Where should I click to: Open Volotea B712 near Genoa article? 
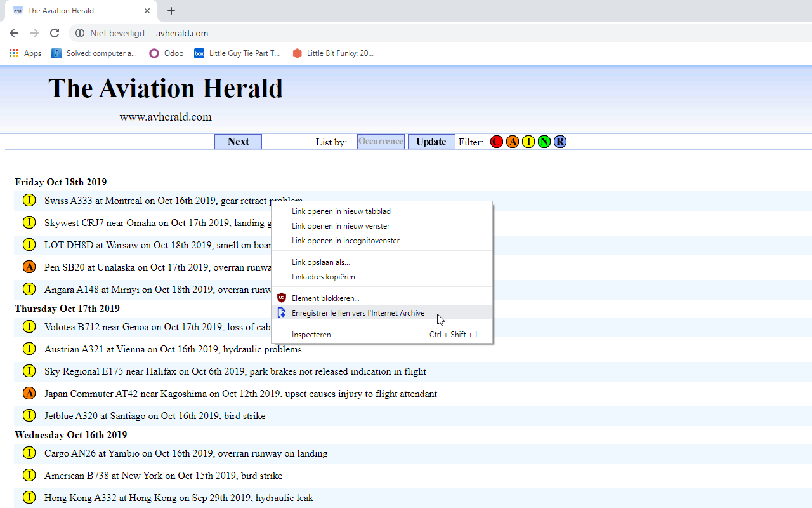point(157,327)
